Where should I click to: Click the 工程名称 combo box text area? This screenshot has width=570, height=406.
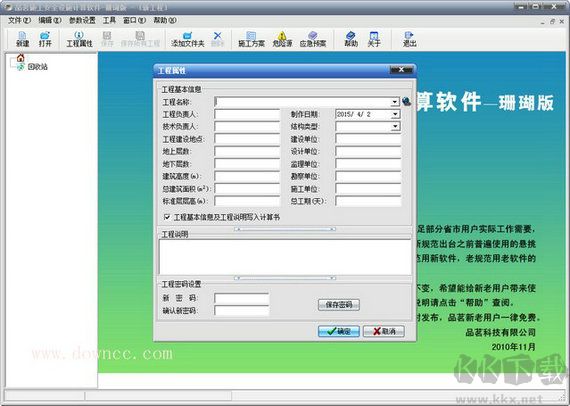coord(303,102)
